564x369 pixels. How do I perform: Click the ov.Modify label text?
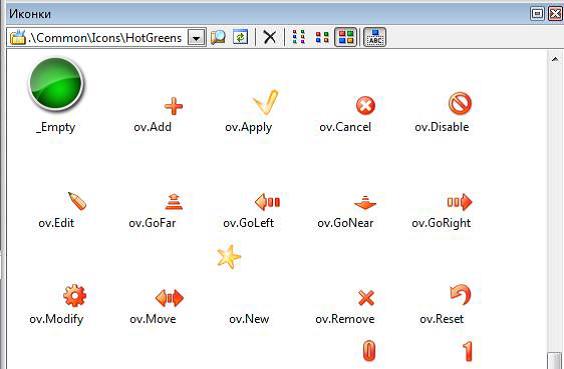click(x=56, y=319)
